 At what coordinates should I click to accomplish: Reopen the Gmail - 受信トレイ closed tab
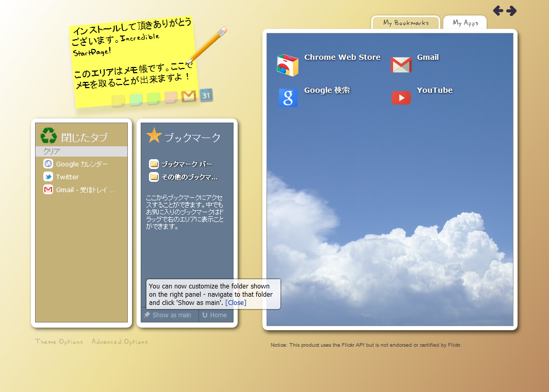click(x=79, y=190)
